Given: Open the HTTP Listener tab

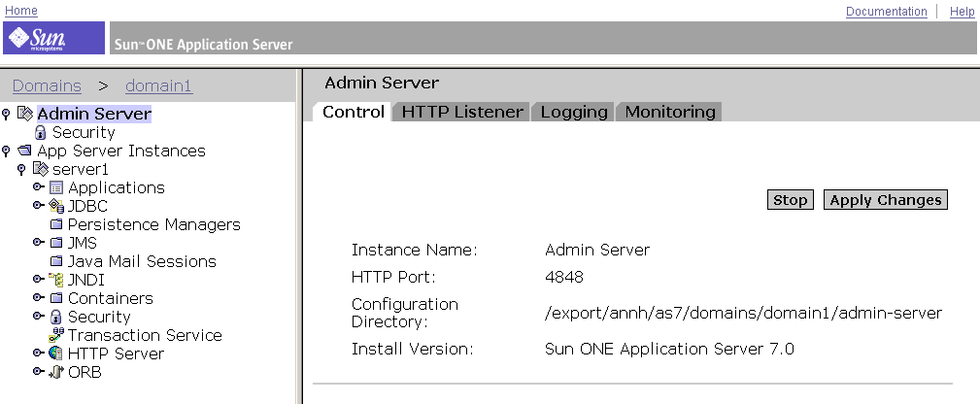Looking at the screenshot, I should (x=462, y=112).
